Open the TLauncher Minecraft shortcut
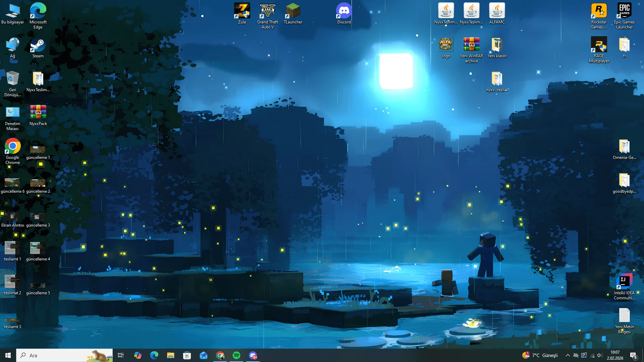Viewport: 644px width, 362px height. tap(293, 14)
